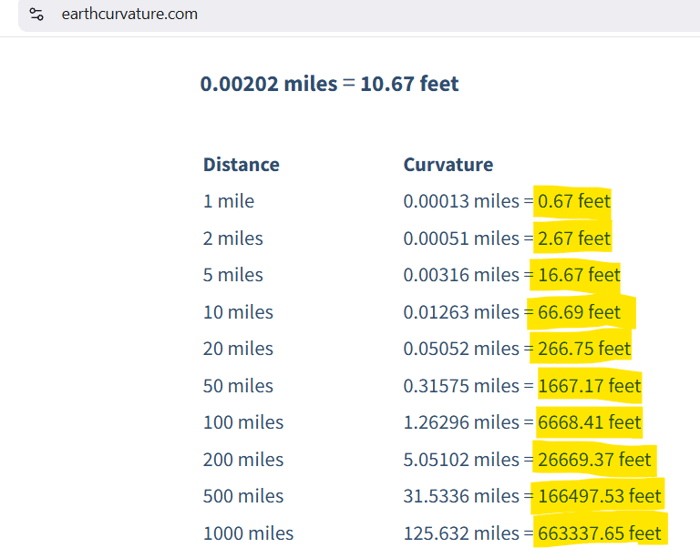This screenshot has height=558, width=700.
Task: Click the highlighted 1667.17 feet value
Action: point(589,386)
